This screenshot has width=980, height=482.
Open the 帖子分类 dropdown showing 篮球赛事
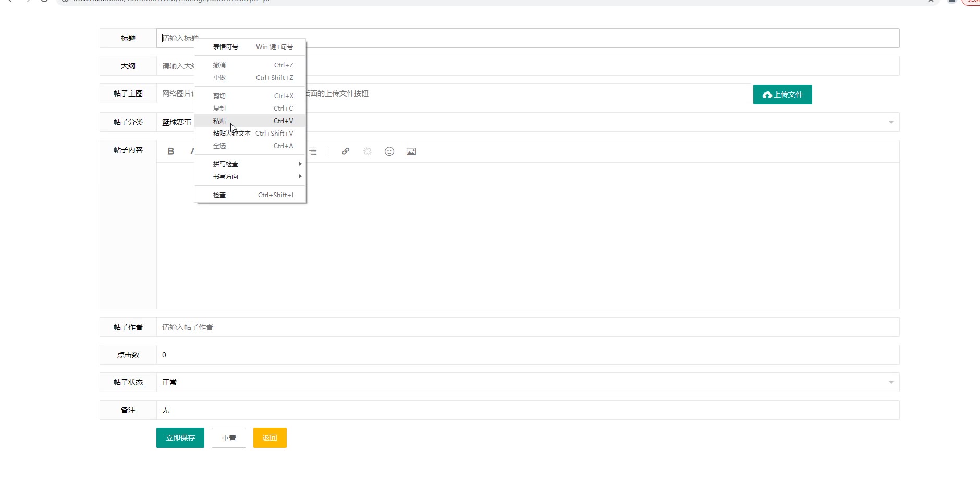(528, 122)
